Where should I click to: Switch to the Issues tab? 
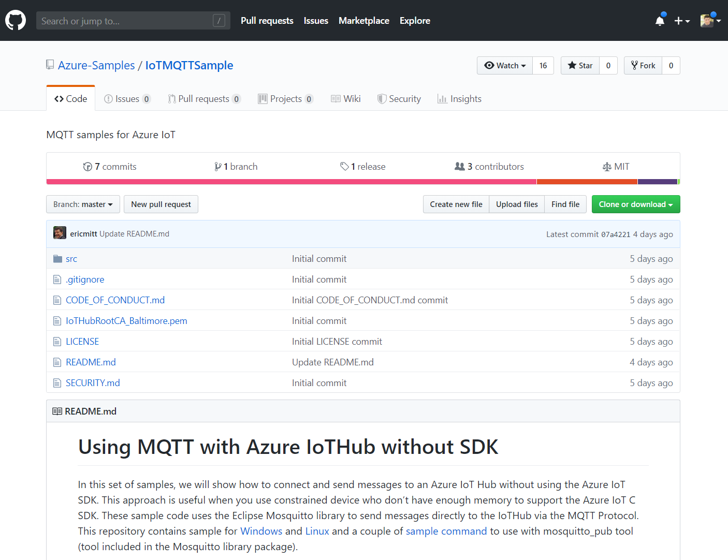click(x=127, y=98)
